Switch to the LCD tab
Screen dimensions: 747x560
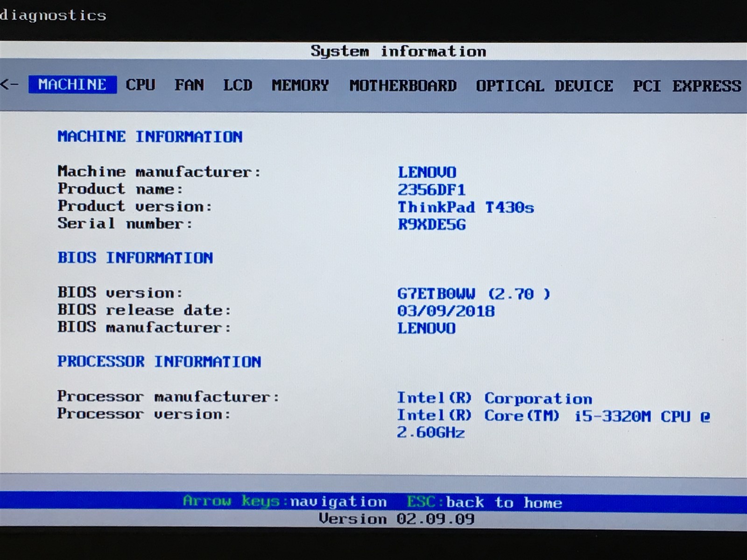pyautogui.click(x=237, y=85)
